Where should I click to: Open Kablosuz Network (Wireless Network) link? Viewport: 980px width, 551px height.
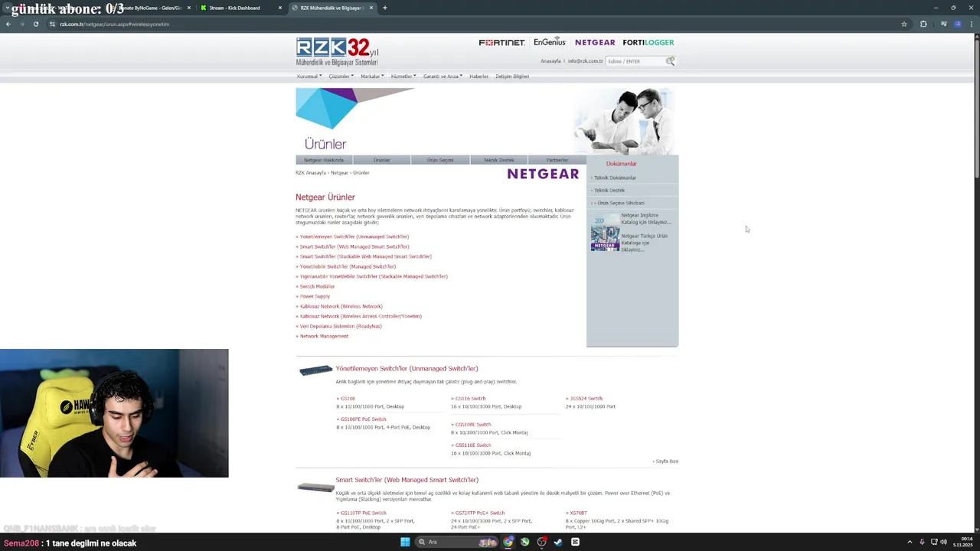(339, 306)
